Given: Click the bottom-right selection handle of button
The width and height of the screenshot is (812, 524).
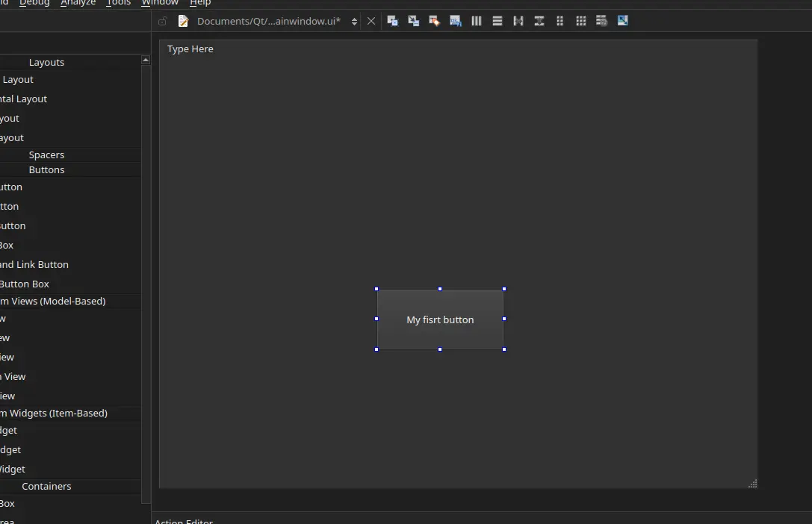Looking at the screenshot, I should pyautogui.click(x=504, y=349).
